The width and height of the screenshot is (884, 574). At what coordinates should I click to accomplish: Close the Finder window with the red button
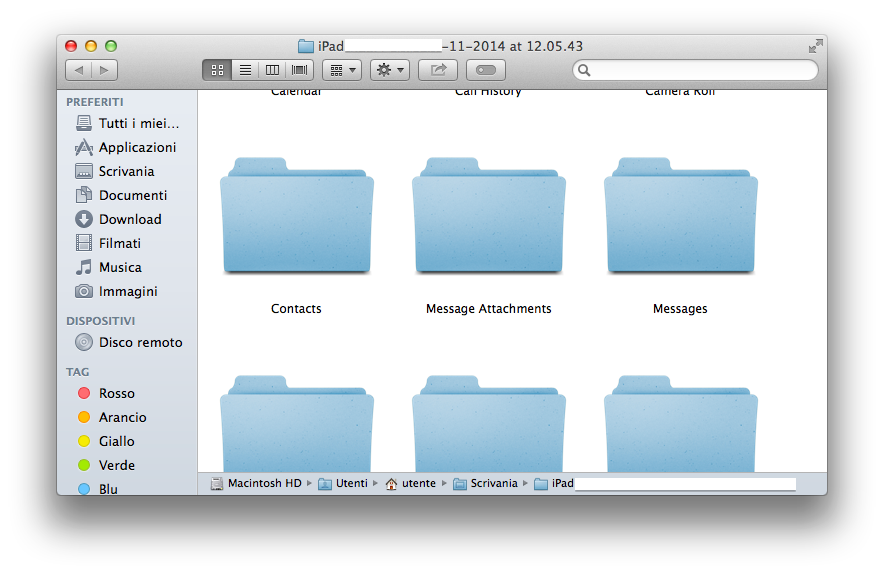[71, 46]
